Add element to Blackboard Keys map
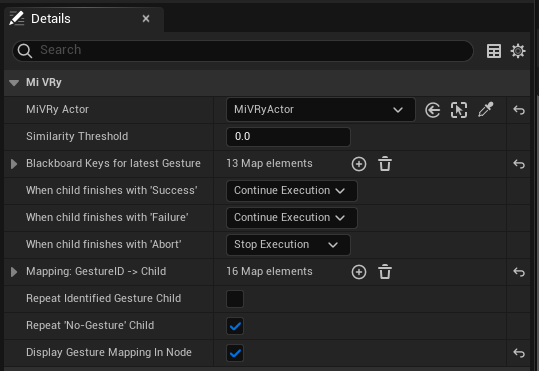The height and width of the screenshot is (371, 539). [359, 164]
